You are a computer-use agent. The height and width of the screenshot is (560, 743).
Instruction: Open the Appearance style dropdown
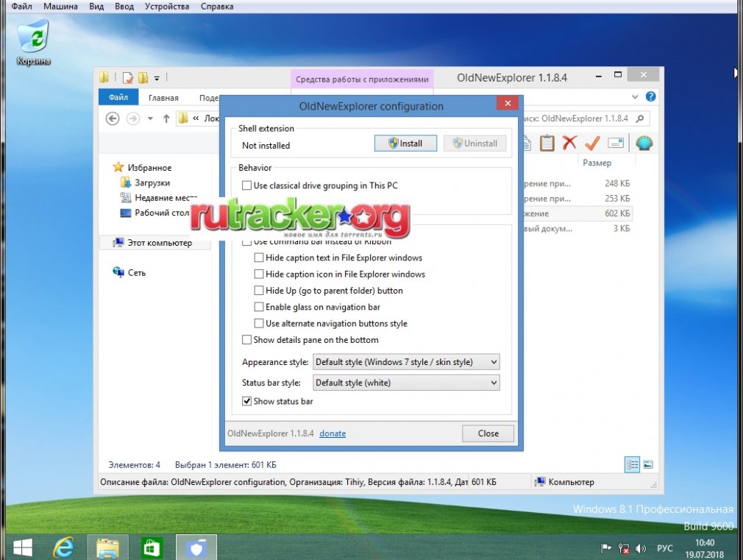point(406,362)
